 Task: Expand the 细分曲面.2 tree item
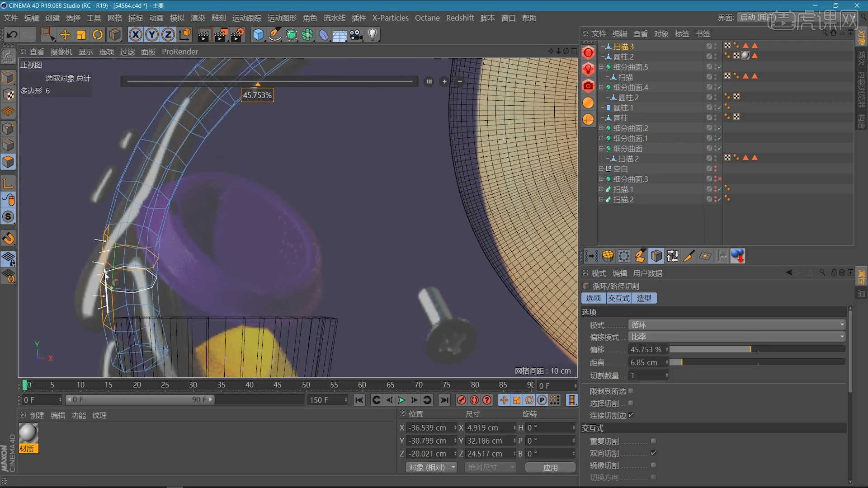pos(601,128)
